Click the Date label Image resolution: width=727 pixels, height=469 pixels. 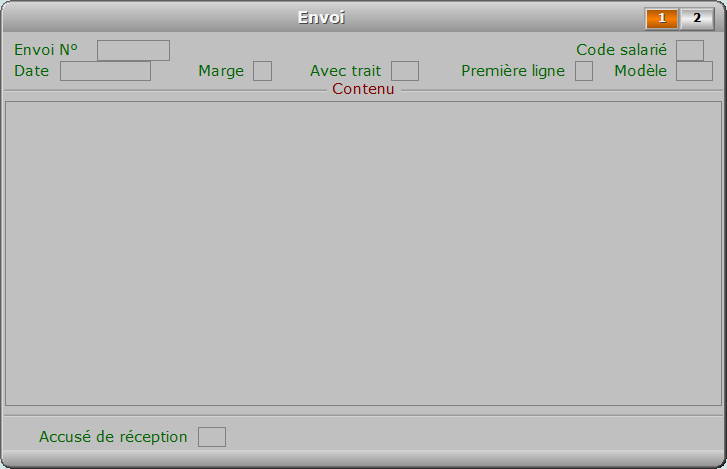(32, 71)
